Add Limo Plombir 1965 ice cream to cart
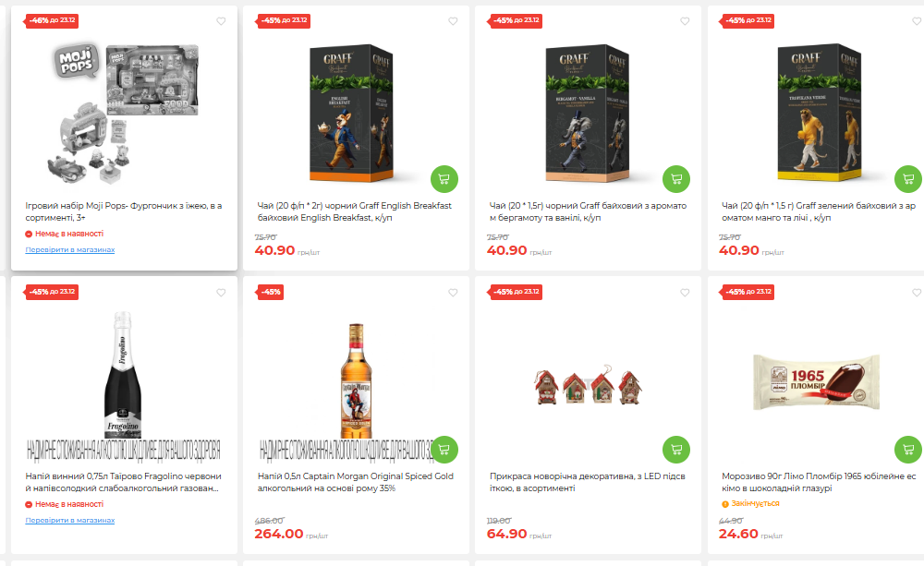The image size is (924, 566). [x=907, y=449]
